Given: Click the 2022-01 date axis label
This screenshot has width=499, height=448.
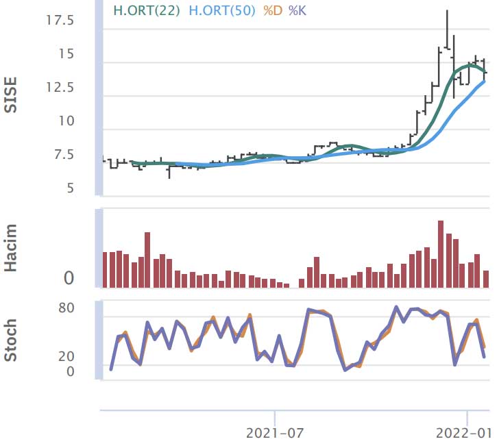Looking at the screenshot, I should click(x=463, y=433).
